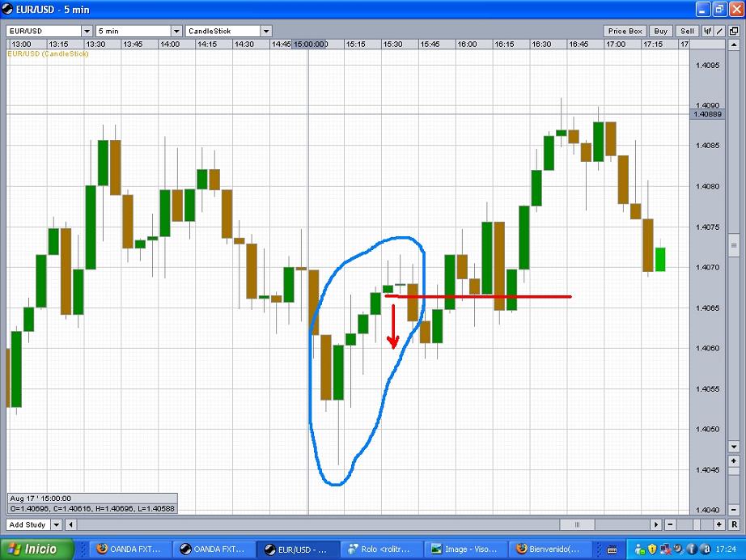Close the EUR/USD chart window

pos(736,9)
